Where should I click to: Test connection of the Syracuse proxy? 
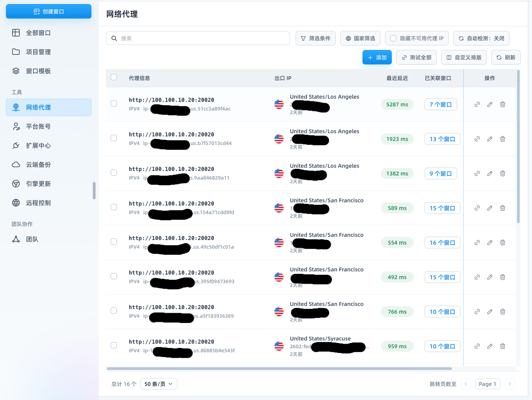tap(477, 346)
